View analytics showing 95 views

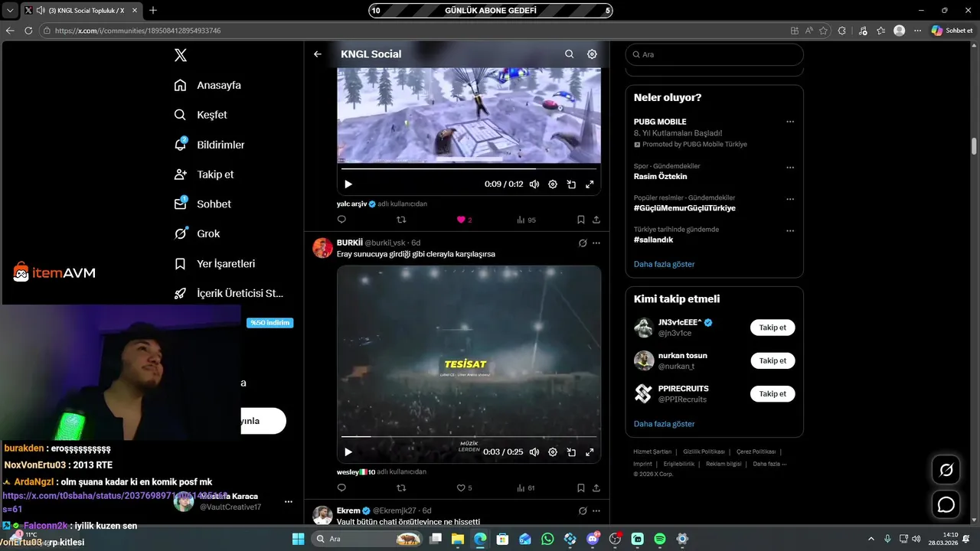(x=526, y=220)
